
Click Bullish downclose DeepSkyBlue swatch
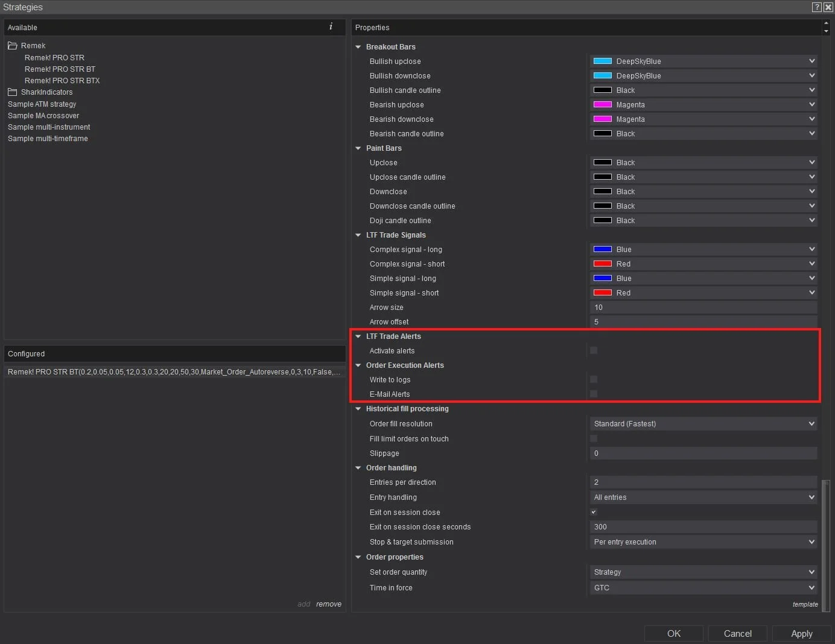(603, 75)
